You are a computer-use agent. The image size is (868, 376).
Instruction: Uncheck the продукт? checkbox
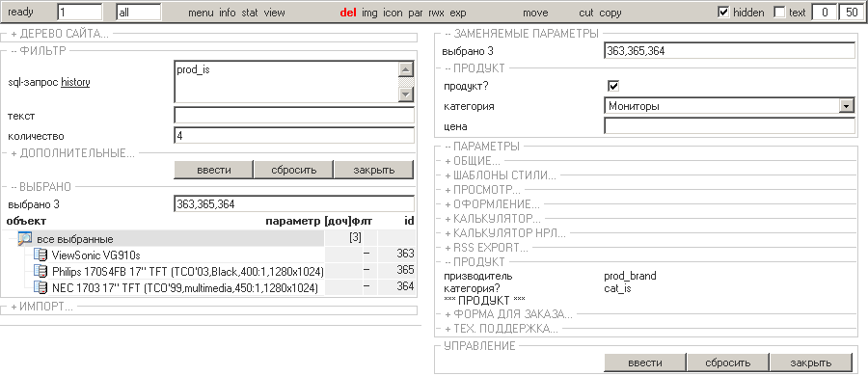point(613,86)
